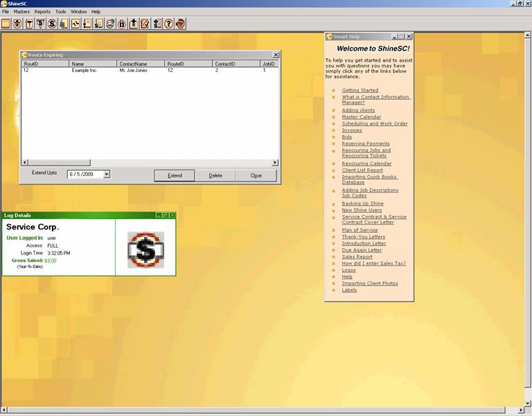Open the Due Again Letter link
The width and height of the screenshot is (532, 416).
pyautogui.click(x=362, y=250)
